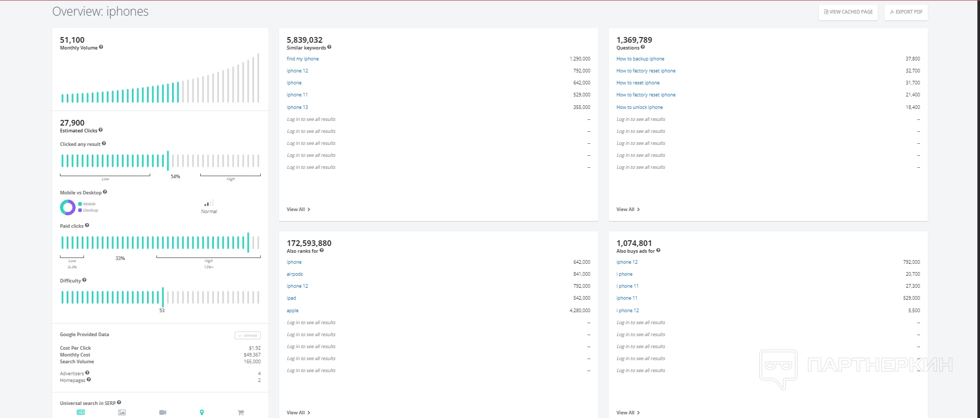The width and height of the screenshot is (980, 418).
Task: Open the 'iphone 13' keyword link
Action: [x=297, y=107]
